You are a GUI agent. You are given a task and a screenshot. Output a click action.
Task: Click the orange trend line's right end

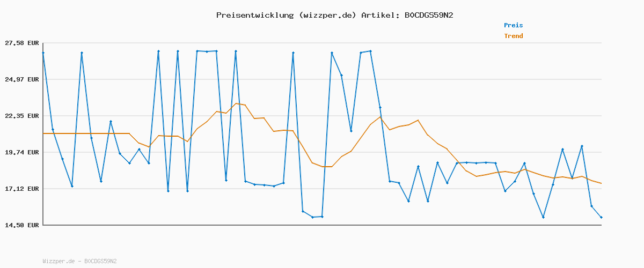(601, 183)
